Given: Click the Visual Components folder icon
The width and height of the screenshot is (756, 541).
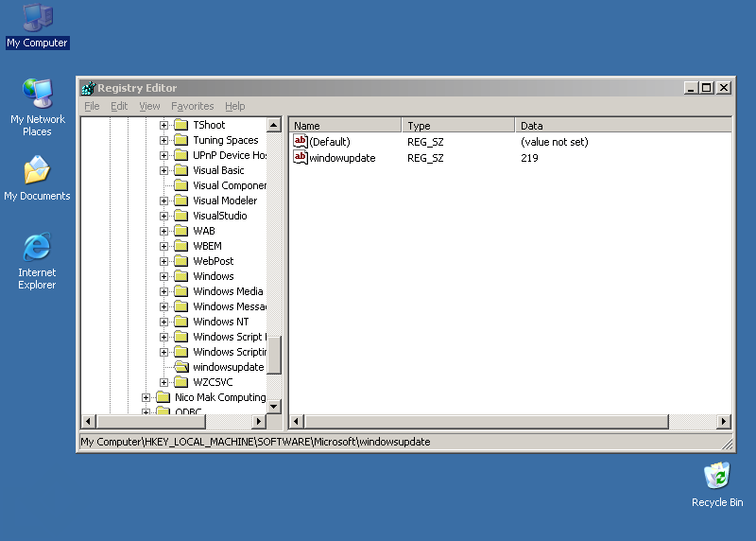Looking at the screenshot, I should (181, 185).
